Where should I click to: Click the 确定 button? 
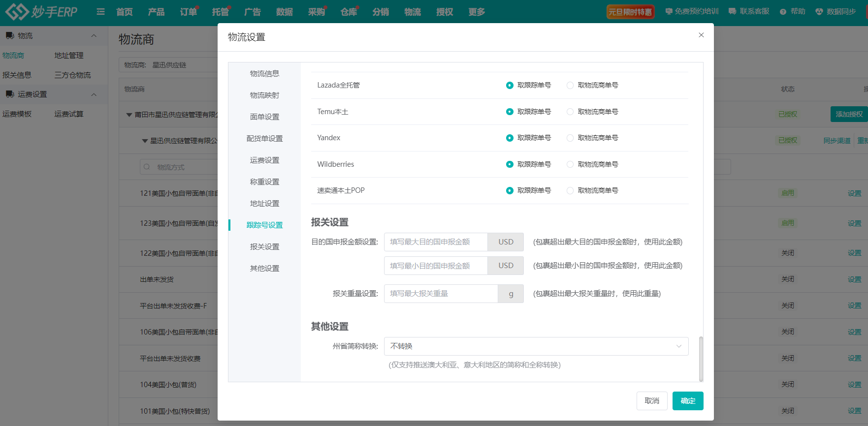687,401
